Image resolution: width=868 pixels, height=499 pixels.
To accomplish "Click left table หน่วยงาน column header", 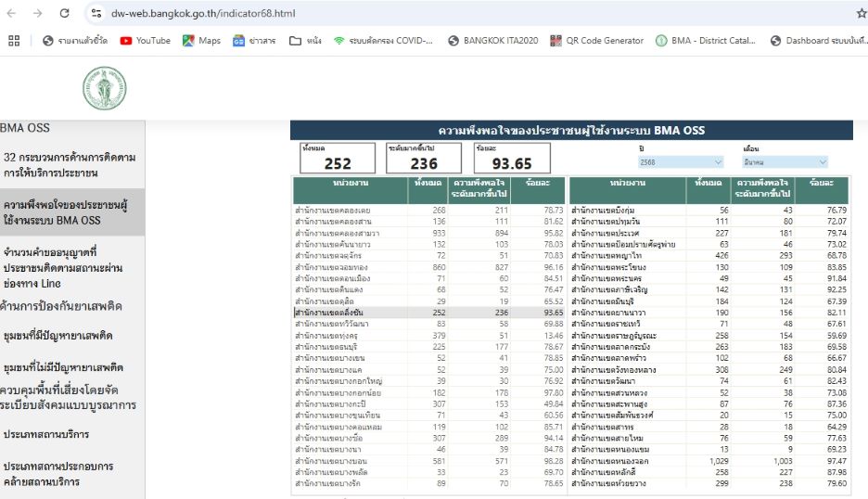I will click(x=351, y=190).
